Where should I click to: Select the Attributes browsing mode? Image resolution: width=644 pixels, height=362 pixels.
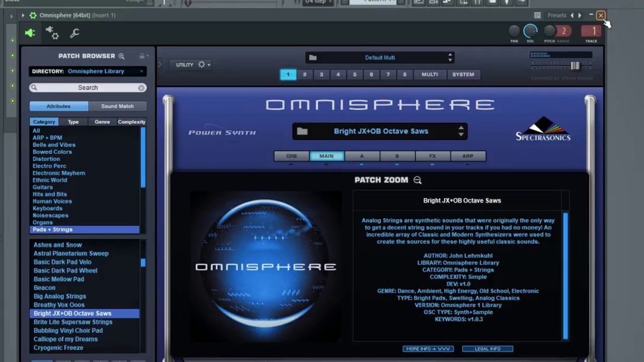pos(58,106)
